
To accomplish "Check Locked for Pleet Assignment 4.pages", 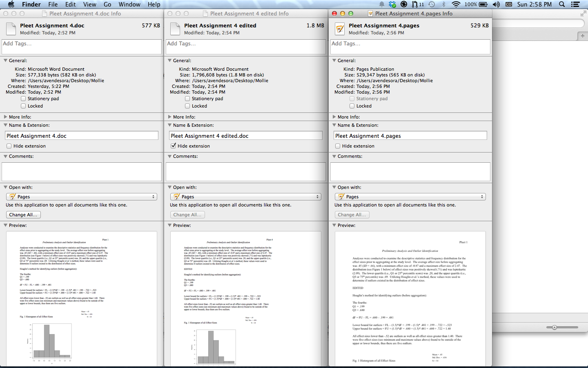I will click(x=352, y=106).
